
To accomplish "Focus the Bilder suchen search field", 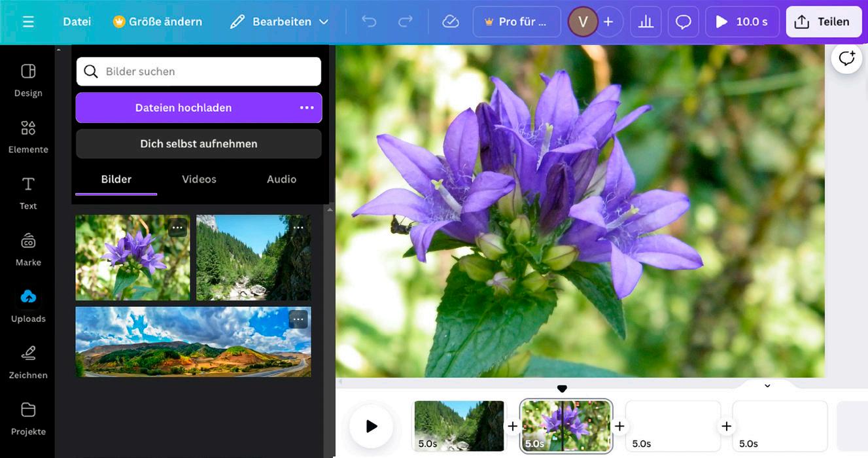I will 199,71.
